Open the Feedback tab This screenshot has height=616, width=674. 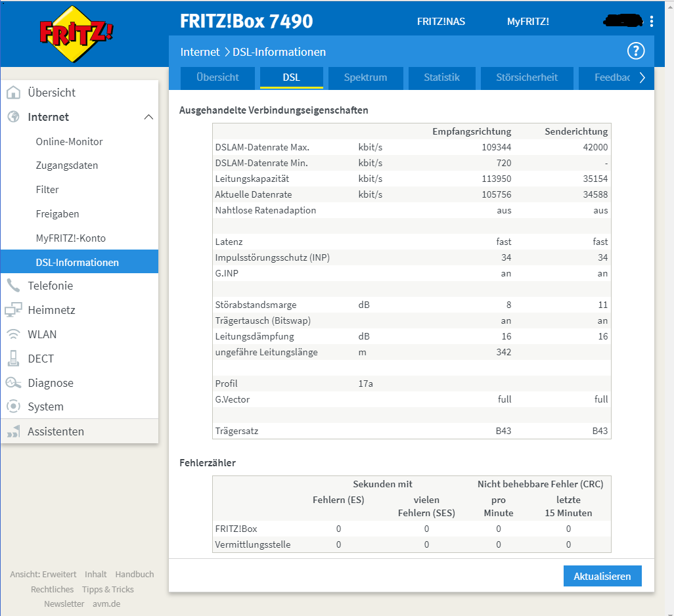(x=612, y=77)
